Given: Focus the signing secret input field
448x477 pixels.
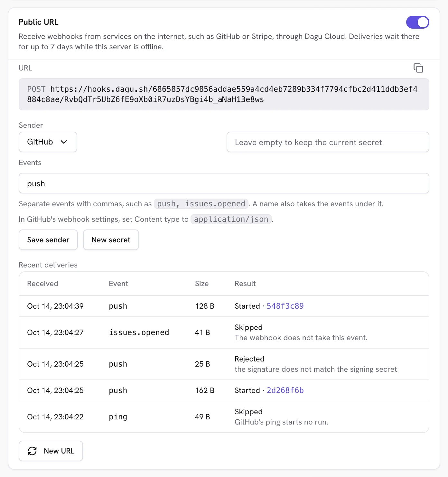Looking at the screenshot, I should pyautogui.click(x=328, y=142).
